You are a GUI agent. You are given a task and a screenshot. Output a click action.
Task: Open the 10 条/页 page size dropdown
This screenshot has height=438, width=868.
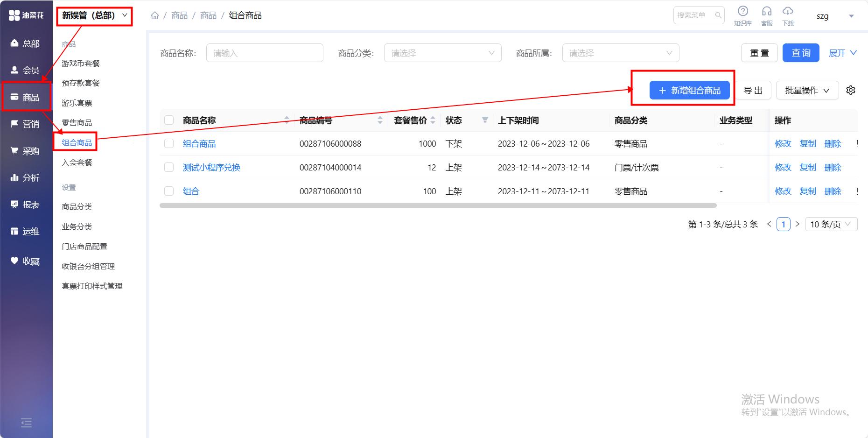pos(831,225)
